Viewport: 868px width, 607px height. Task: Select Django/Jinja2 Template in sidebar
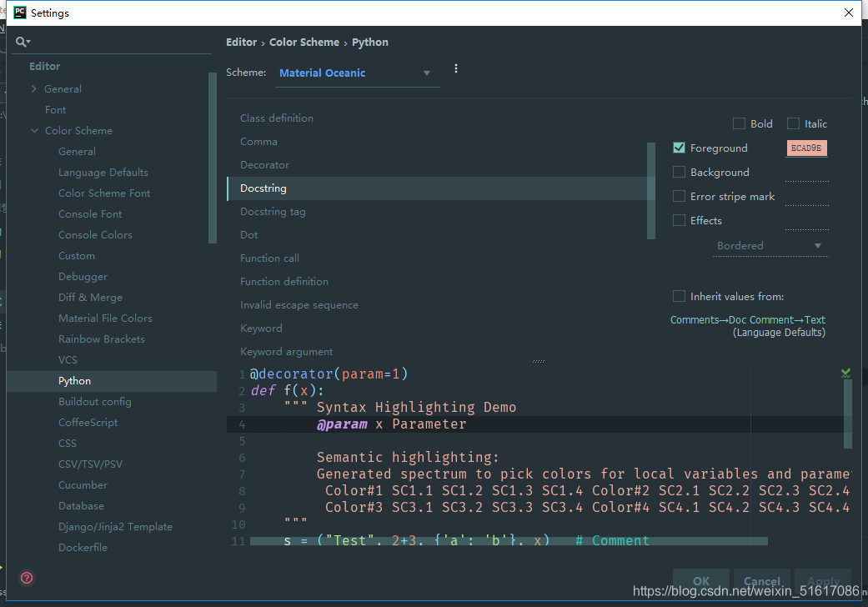click(x=115, y=527)
